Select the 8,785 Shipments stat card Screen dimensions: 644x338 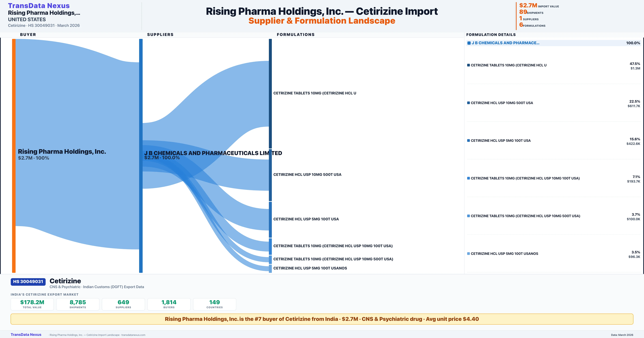click(x=78, y=304)
